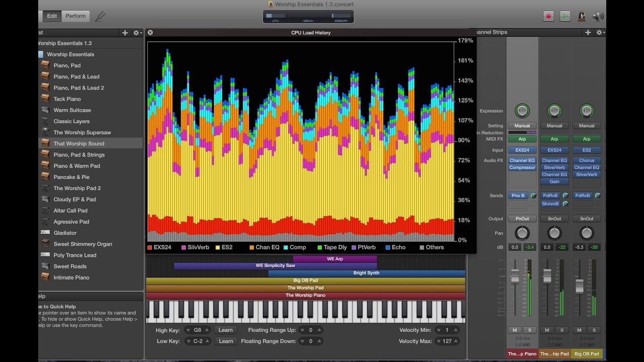Screen dimensions: 644x362
Task: Mute the Piano channel strip
Action: pyautogui.click(x=515, y=330)
